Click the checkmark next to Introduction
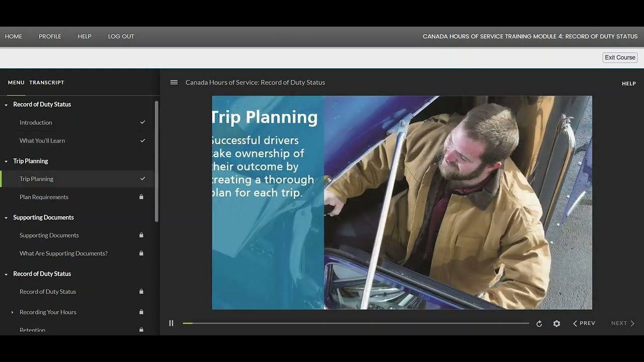Screen dimensions: 644x362 142,123
